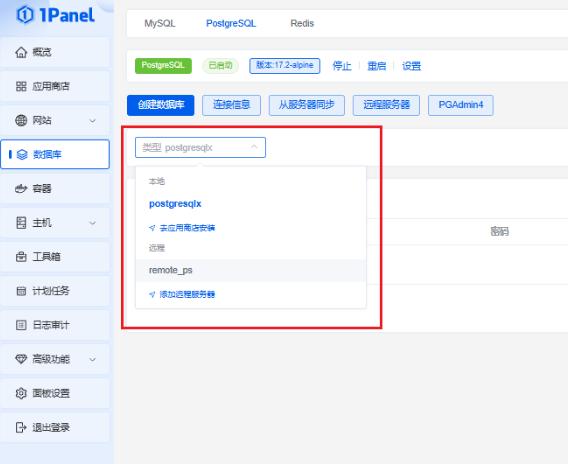Click the 设置 link
This screenshot has width=568, height=464.
(x=412, y=66)
